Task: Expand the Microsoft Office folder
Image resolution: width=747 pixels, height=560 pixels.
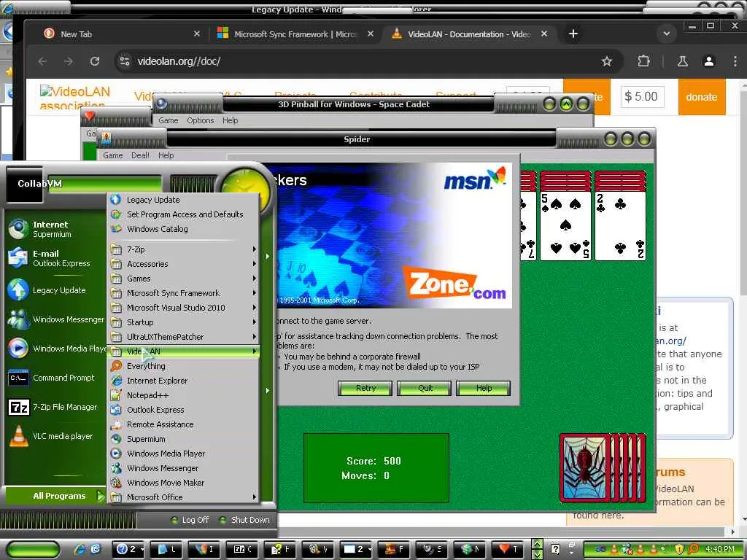Action: [x=183, y=497]
